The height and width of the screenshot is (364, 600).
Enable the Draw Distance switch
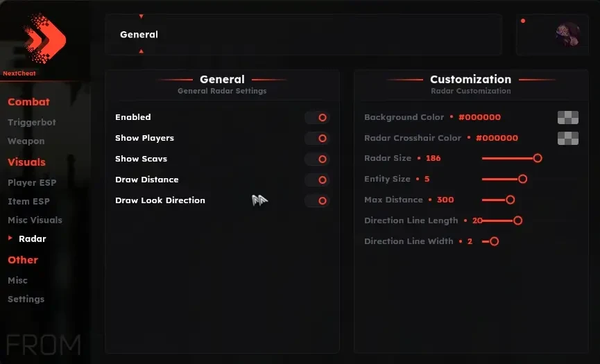click(317, 180)
